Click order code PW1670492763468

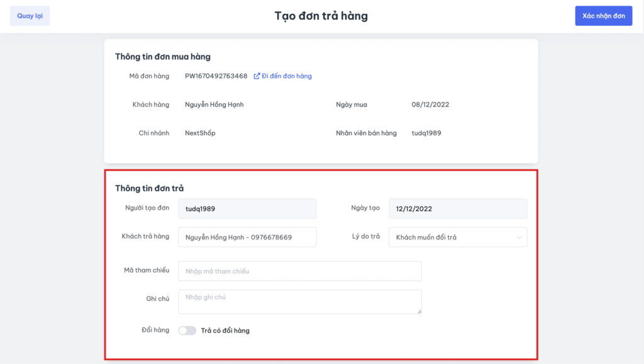(216, 76)
